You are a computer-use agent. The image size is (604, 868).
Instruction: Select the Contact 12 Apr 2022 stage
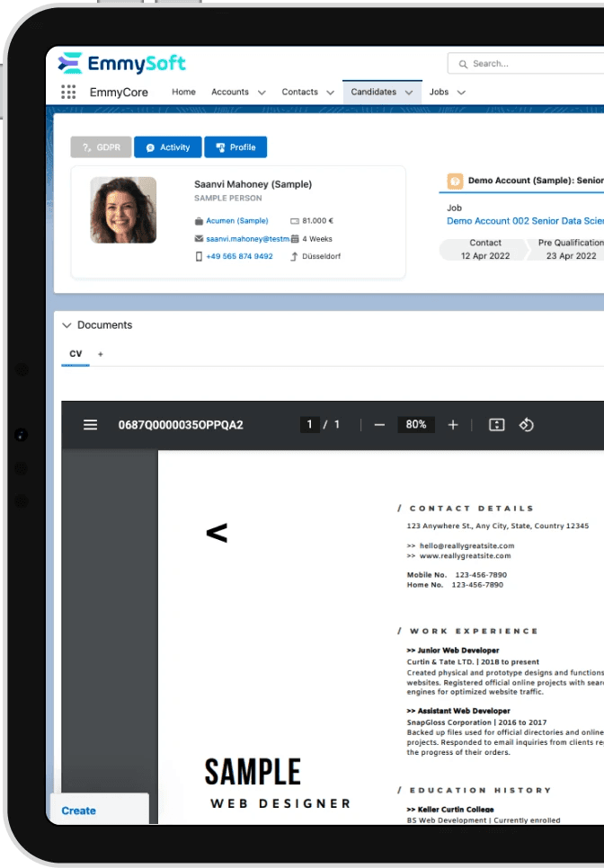coord(485,249)
